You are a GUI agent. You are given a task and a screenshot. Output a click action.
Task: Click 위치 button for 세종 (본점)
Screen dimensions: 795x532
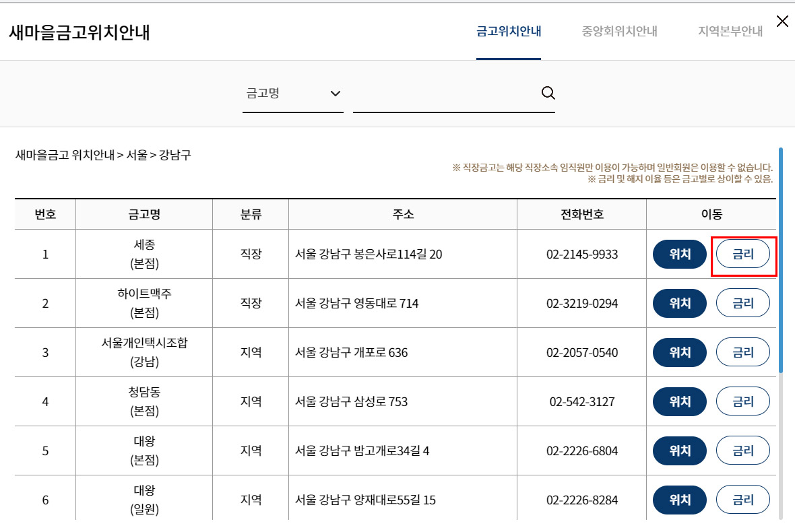click(x=679, y=255)
